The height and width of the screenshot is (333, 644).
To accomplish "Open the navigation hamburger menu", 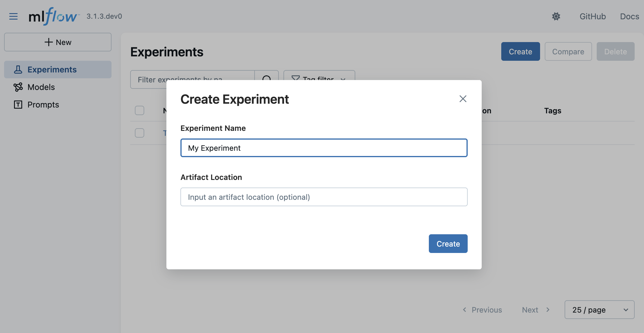I will [x=13, y=16].
